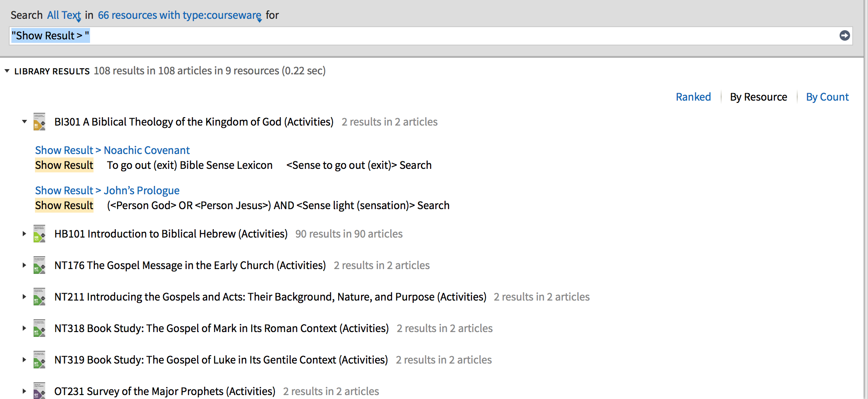This screenshot has height=399, width=868.
Task: Click the NT319 Gospel of Luke resource icon
Action: tap(39, 360)
